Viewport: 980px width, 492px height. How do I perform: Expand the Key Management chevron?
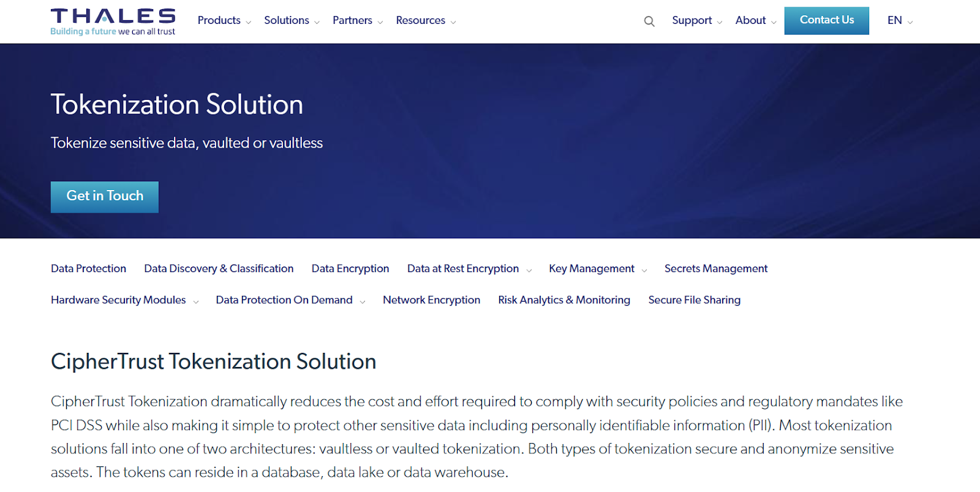pyautogui.click(x=644, y=270)
